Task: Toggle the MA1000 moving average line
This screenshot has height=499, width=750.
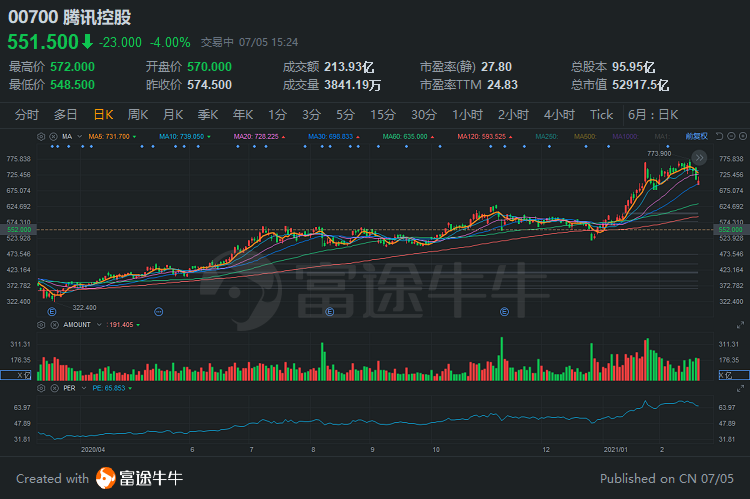Action: [625, 136]
